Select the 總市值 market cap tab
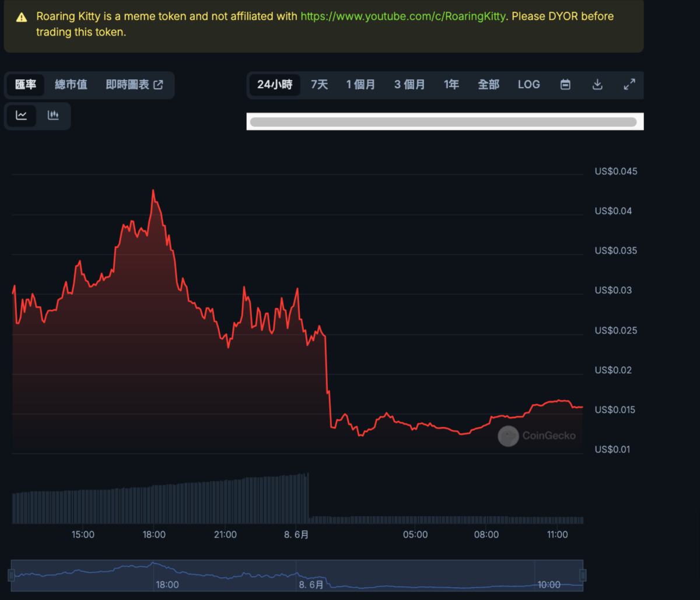Viewport: 700px width, 600px height. (x=71, y=85)
